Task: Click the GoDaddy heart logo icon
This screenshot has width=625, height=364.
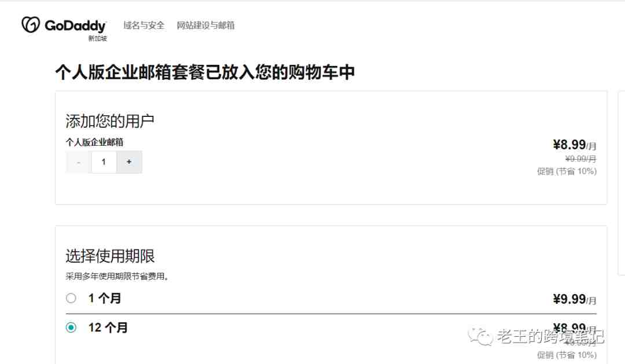Action: point(31,25)
